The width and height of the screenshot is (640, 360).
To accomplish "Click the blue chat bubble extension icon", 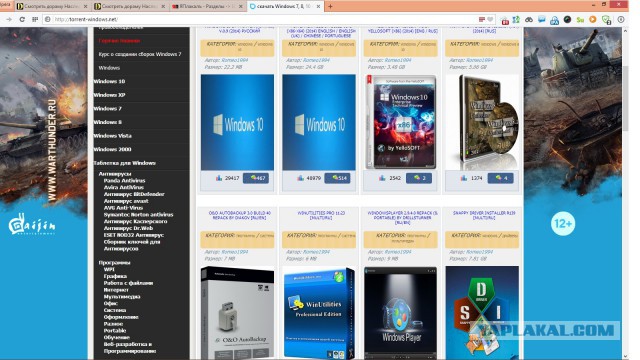I will coord(542,19).
